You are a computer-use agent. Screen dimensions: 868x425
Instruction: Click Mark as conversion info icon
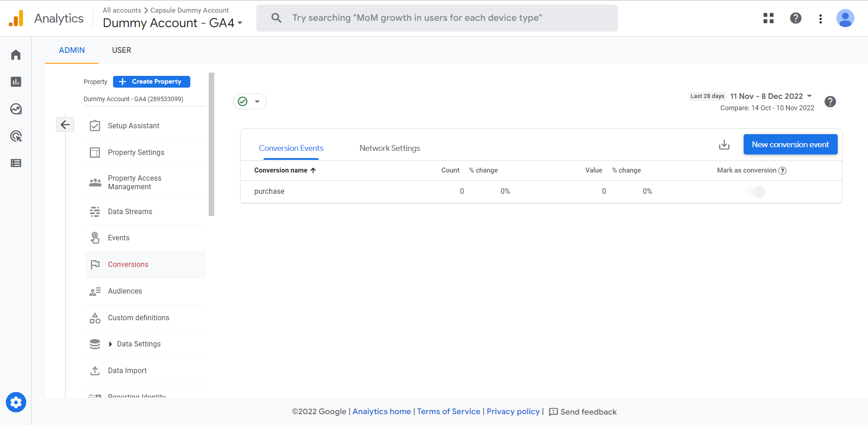(x=783, y=171)
